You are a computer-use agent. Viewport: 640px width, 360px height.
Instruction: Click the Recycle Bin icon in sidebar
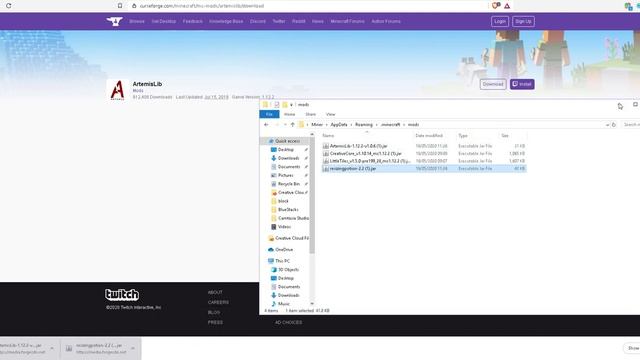pos(273,184)
